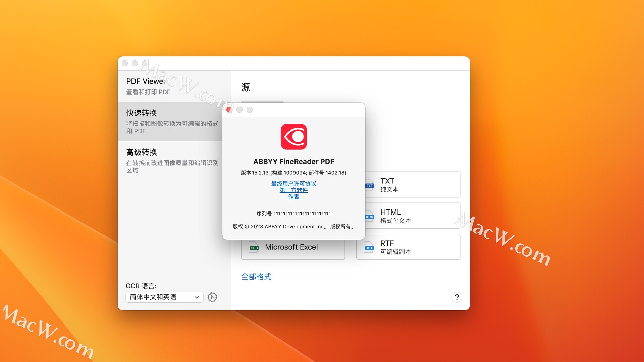The image size is (644, 362).
Task: Click the 作者 link in the about dialog
Action: click(x=293, y=196)
